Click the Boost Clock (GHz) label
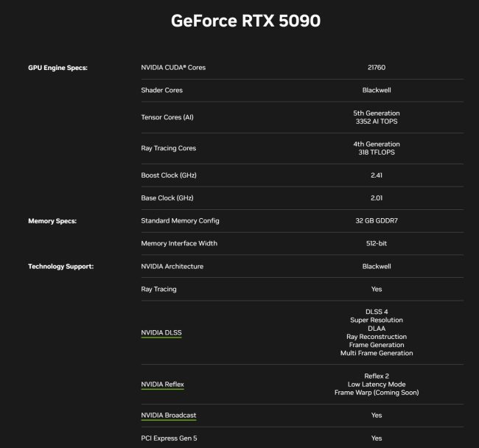Screen dimensions: 479x448 pos(169,175)
